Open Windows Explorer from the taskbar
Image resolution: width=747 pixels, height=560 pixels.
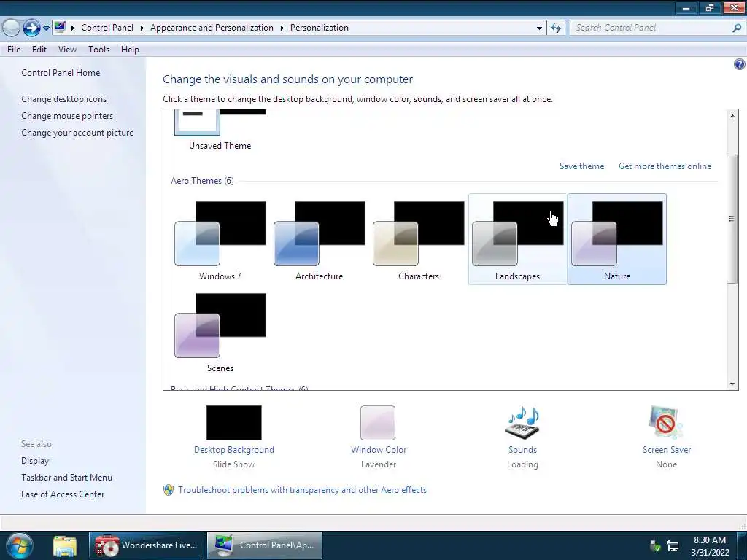[x=65, y=545]
